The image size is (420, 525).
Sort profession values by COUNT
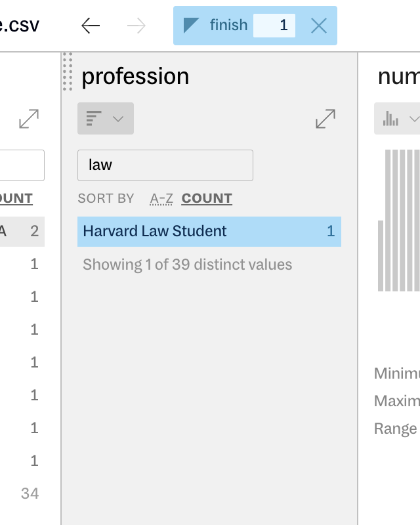coord(206,198)
